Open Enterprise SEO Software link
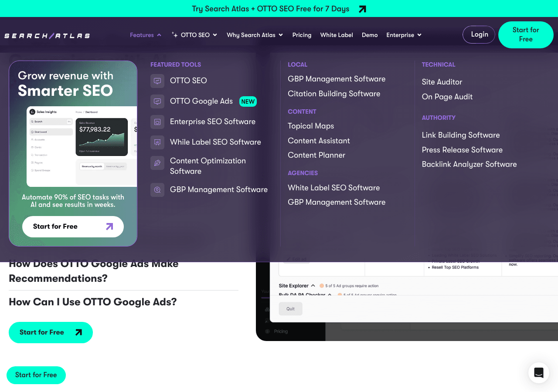558x392 pixels. (213, 122)
